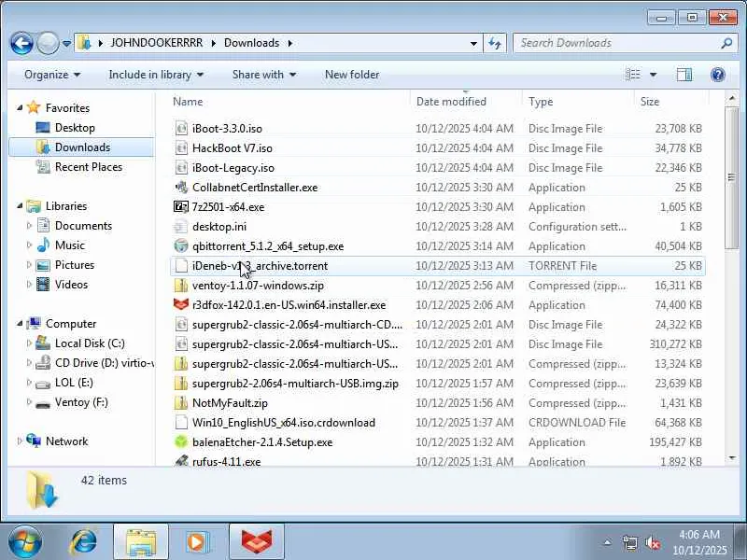Launch Internet Explorer from taskbar
The width and height of the screenshot is (747, 560).
click(x=84, y=542)
